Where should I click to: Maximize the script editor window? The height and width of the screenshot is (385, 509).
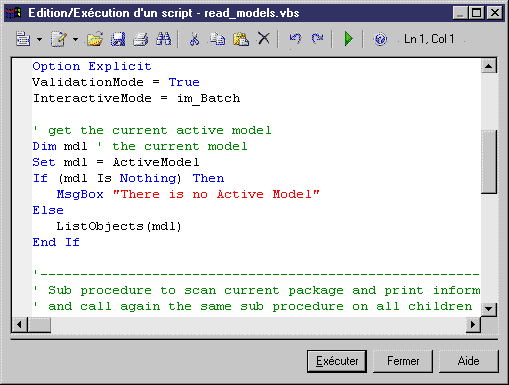click(476, 13)
